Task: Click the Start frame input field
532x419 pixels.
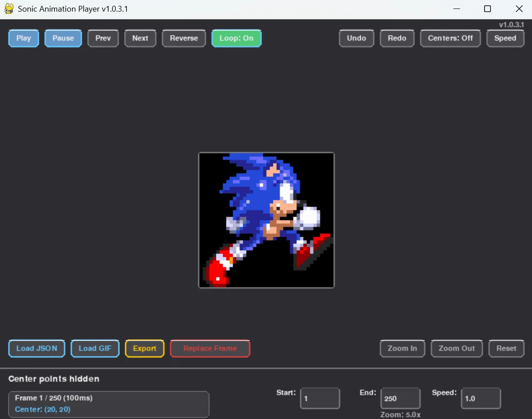Action: tap(320, 398)
